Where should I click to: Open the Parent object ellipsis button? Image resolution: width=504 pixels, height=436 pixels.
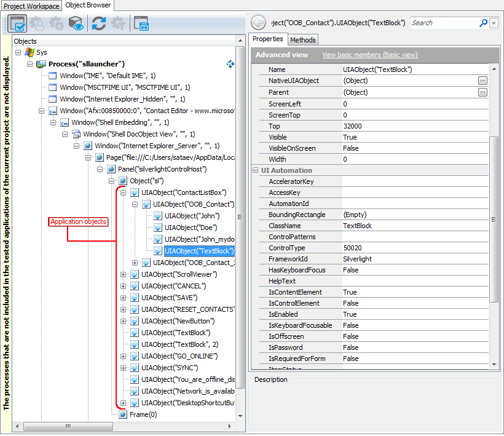point(482,92)
